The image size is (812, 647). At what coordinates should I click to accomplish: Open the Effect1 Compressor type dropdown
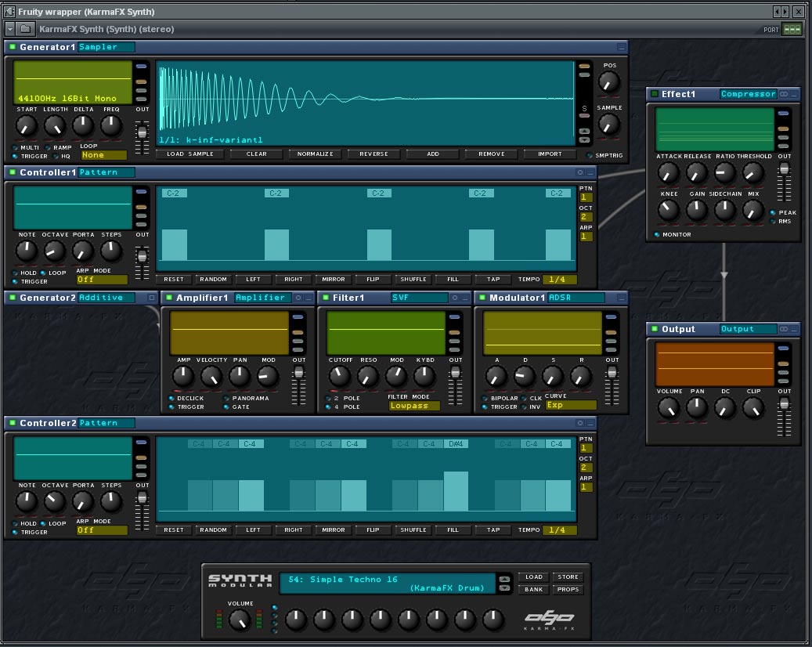(x=749, y=94)
